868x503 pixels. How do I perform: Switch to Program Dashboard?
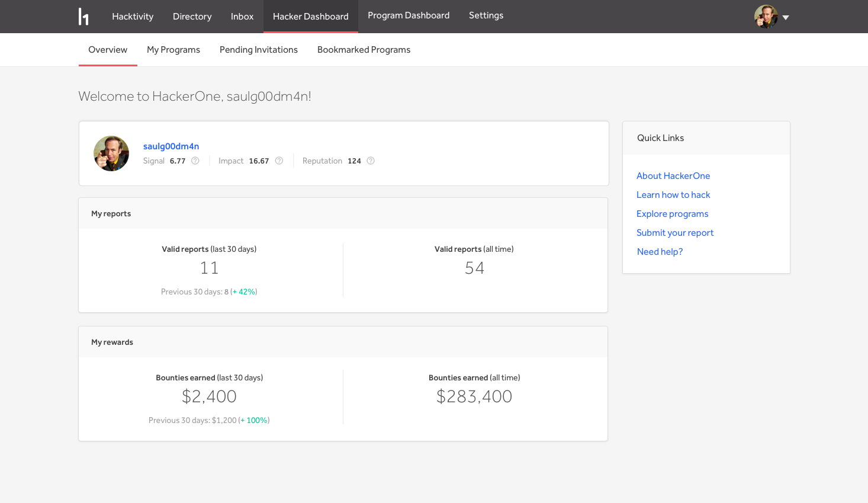[409, 15]
